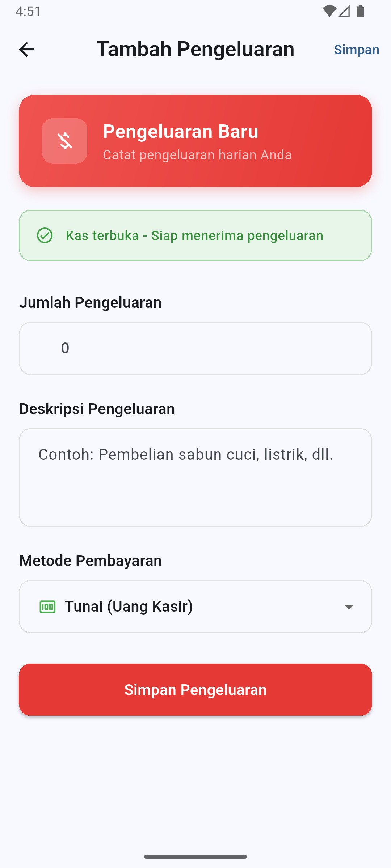Tap the Wi-Fi icon in status bar

point(329,11)
